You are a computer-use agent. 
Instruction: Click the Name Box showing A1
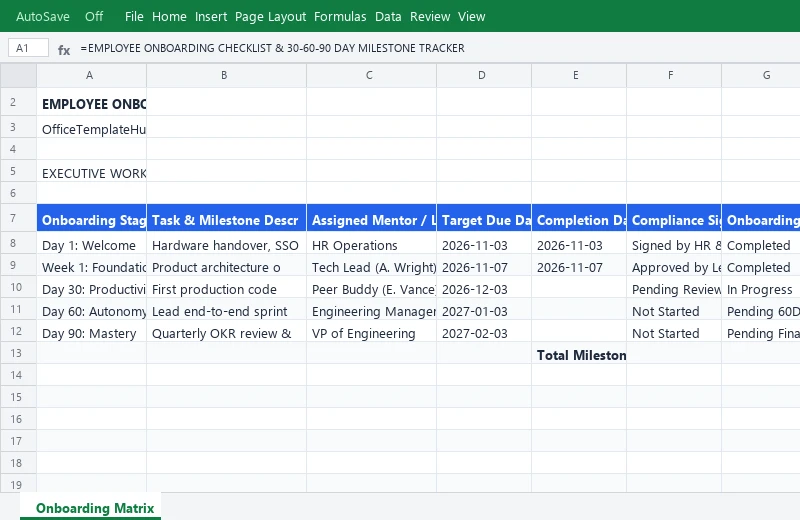pos(29,48)
